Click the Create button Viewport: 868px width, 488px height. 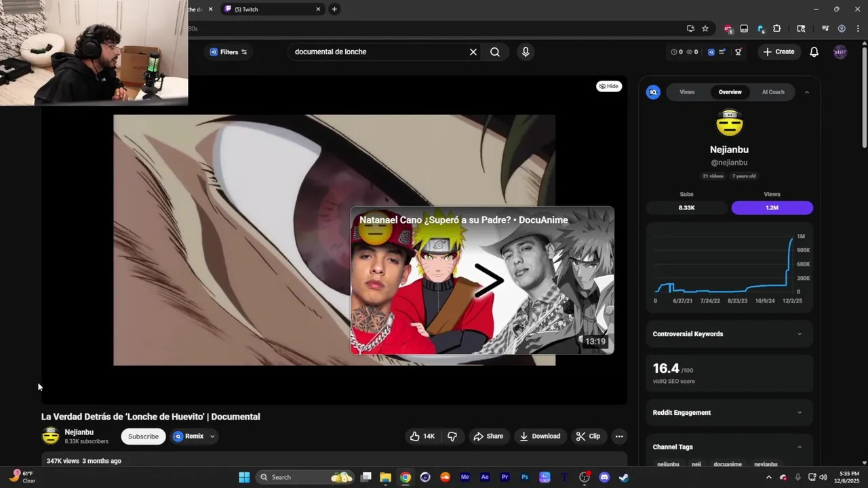coord(778,52)
